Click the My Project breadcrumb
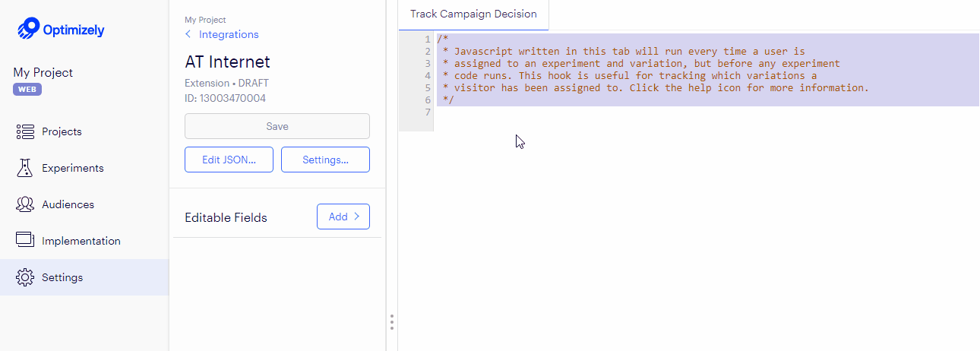The height and width of the screenshot is (351, 980). [205, 20]
